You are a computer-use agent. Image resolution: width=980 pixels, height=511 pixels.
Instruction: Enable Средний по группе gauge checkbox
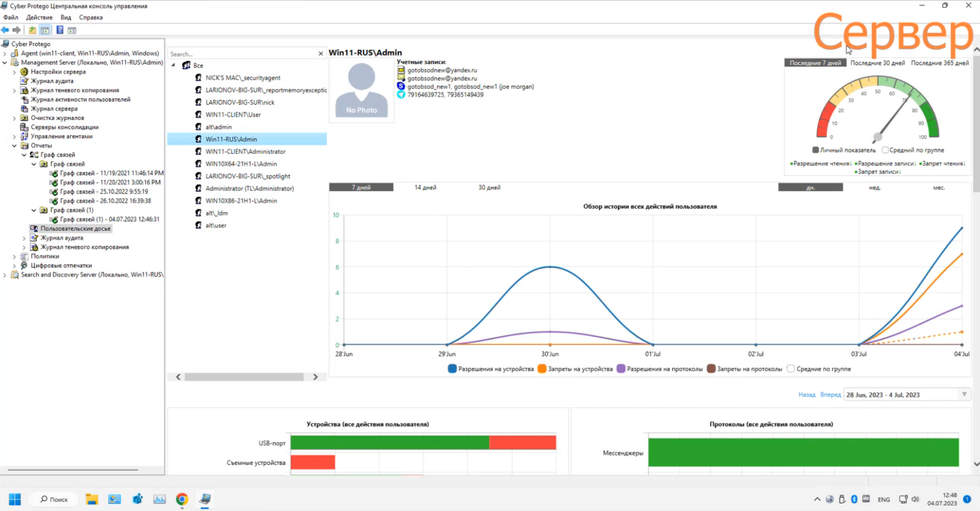(885, 150)
